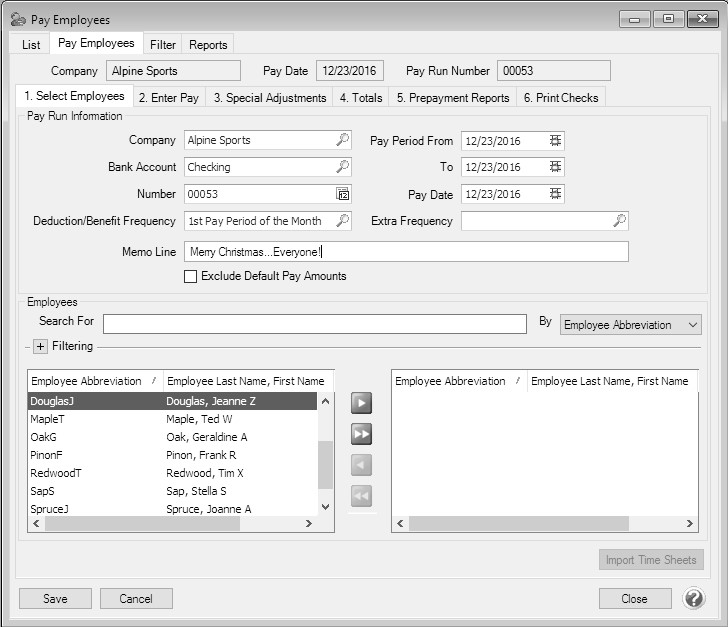Open the Bank Account lookup magnifier
Viewport: 728px width, 627px height.
(x=342, y=167)
